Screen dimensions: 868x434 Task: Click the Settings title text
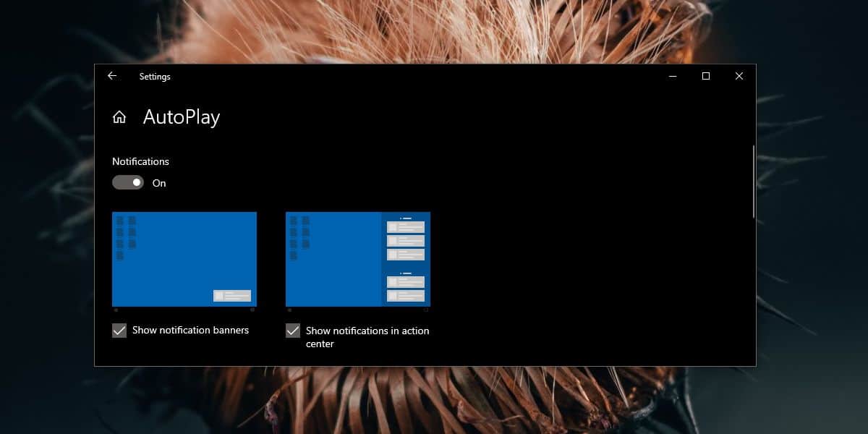click(x=155, y=77)
